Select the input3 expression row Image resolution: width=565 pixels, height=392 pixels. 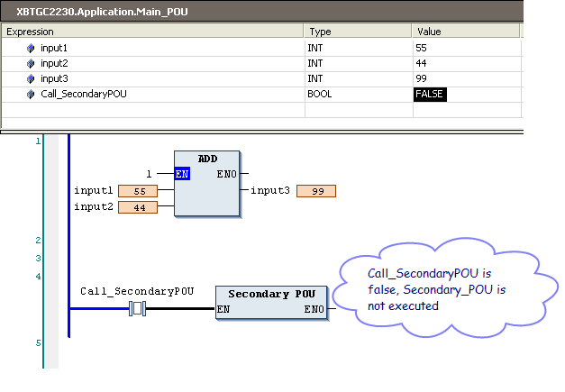pyautogui.click(x=262, y=78)
